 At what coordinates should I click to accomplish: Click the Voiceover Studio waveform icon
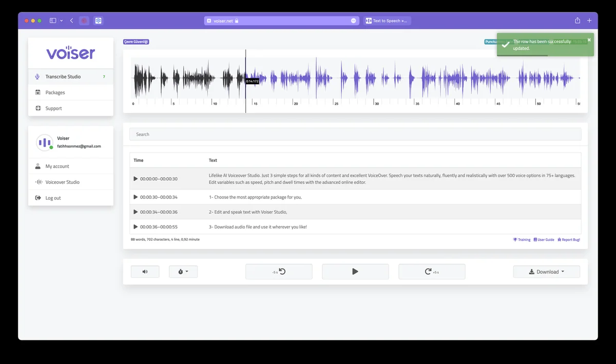(x=38, y=182)
